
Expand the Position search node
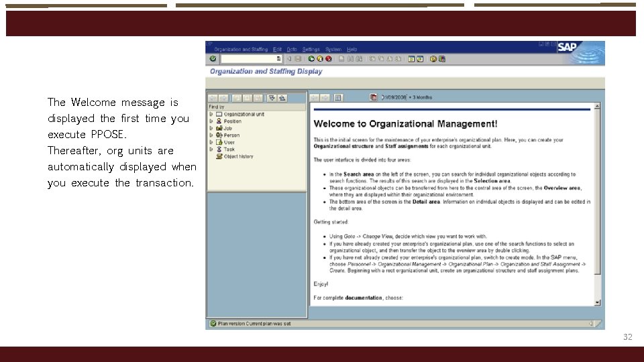coord(211,121)
